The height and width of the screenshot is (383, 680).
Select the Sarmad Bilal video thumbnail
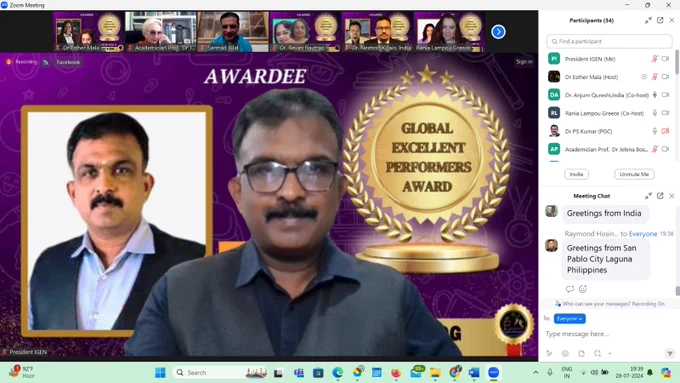tap(233, 32)
